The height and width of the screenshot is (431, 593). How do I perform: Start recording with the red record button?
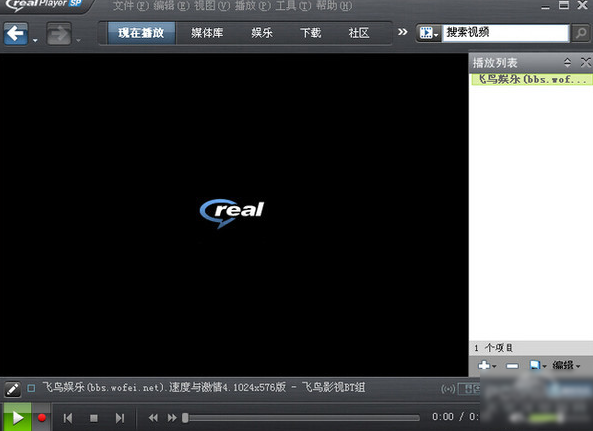(42, 418)
